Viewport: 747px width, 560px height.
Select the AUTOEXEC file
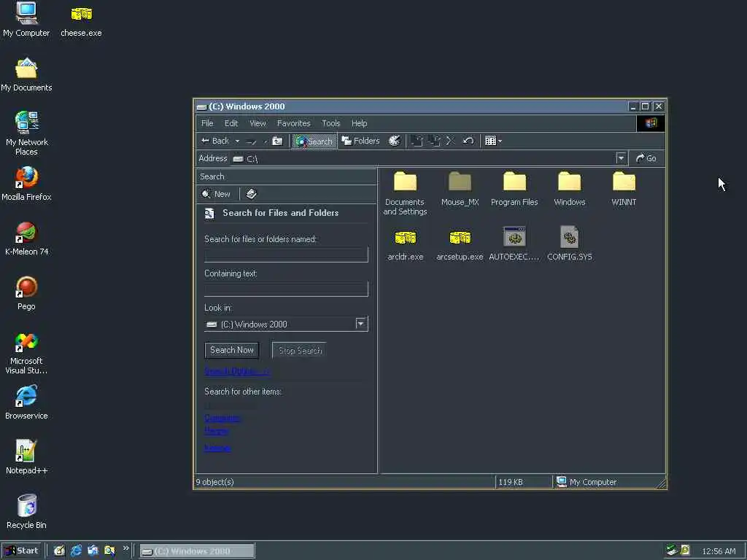(x=514, y=244)
